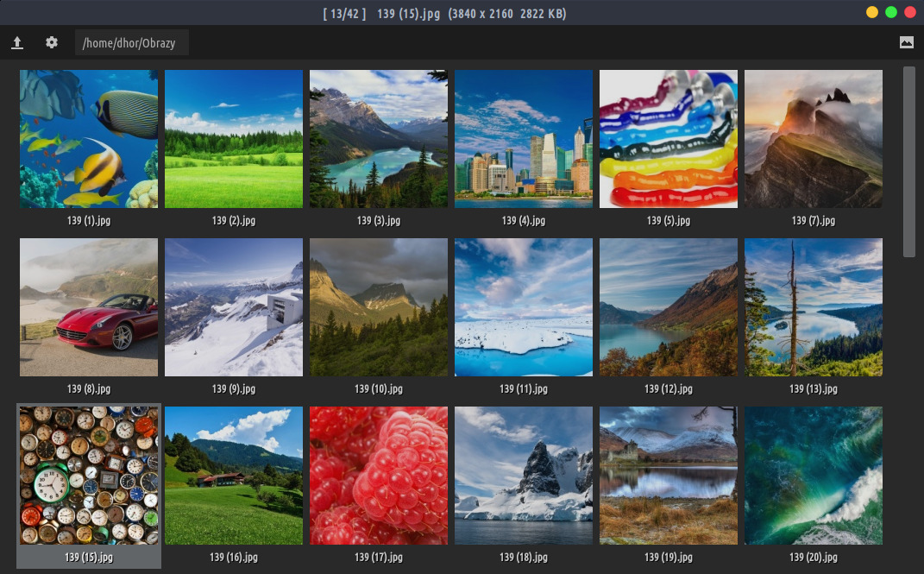Select the icy peak thumbnail 139 (18).jpg

pyautogui.click(x=524, y=476)
